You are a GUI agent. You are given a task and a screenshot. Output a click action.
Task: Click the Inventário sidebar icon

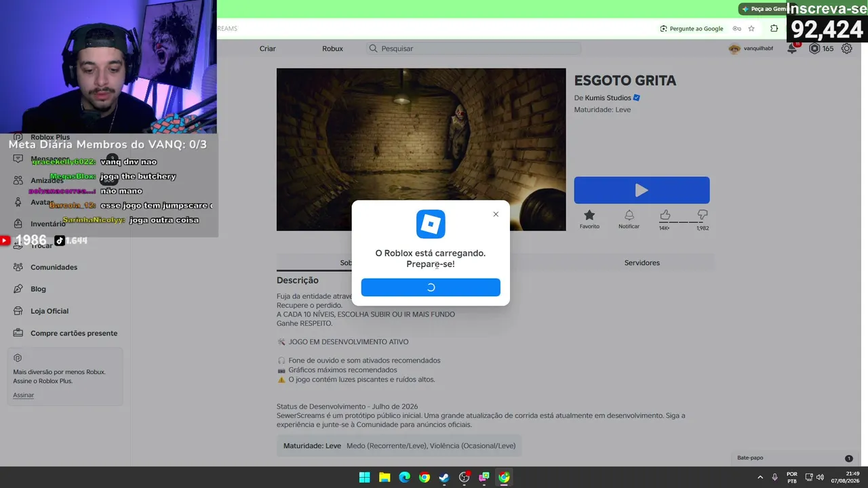[x=18, y=224]
